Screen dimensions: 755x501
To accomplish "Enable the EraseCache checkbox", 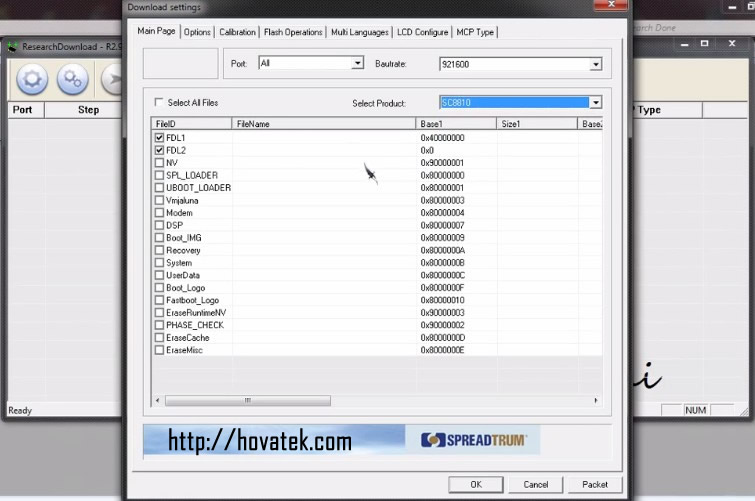I will [160, 338].
